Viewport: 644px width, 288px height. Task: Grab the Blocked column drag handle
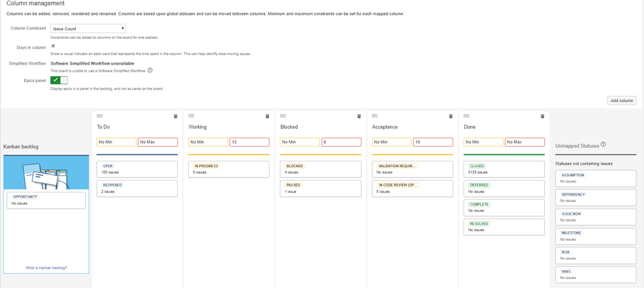(283, 116)
